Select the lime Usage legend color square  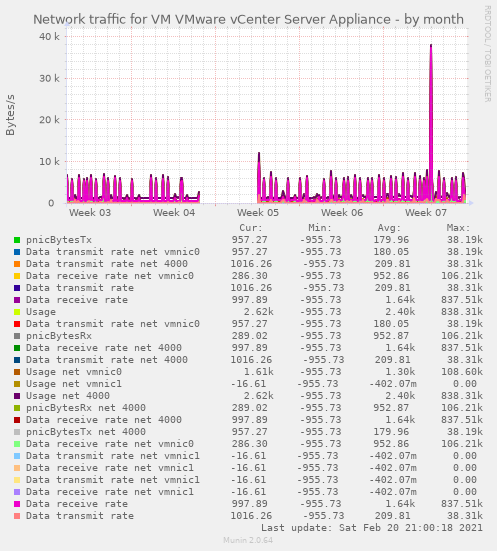(x=17, y=312)
